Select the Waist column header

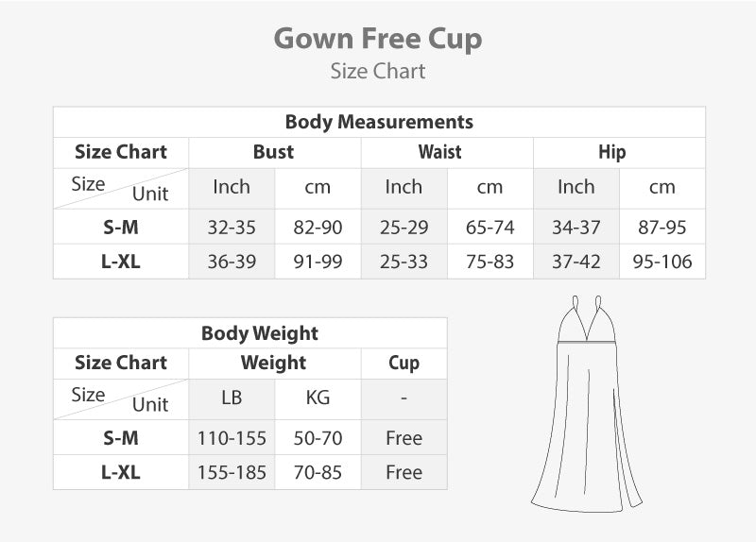[x=440, y=152]
